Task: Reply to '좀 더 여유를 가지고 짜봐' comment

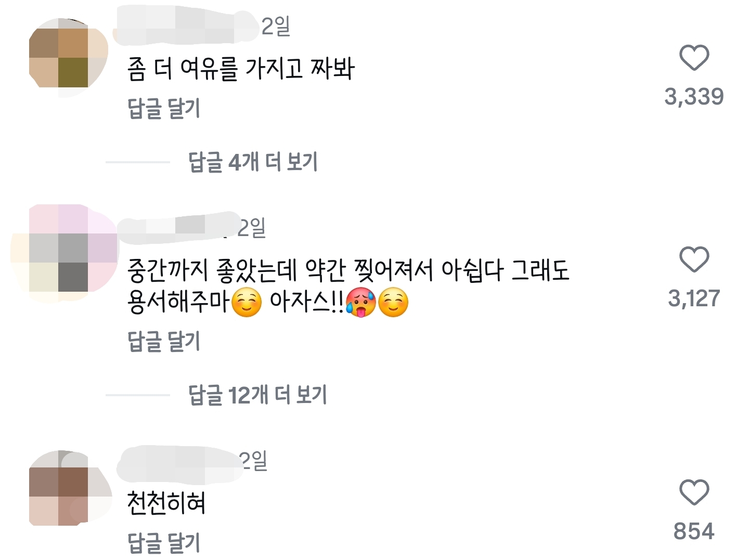Action: (164, 108)
